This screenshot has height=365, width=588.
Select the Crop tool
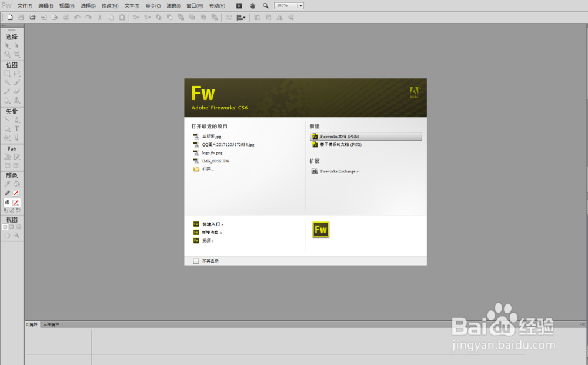[x=16, y=54]
